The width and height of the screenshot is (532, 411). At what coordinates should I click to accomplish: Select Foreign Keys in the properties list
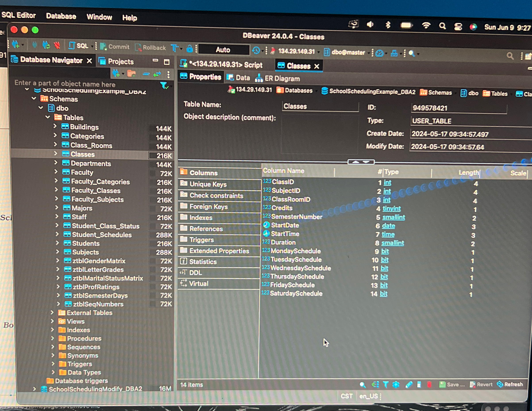[x=208, y=206]
